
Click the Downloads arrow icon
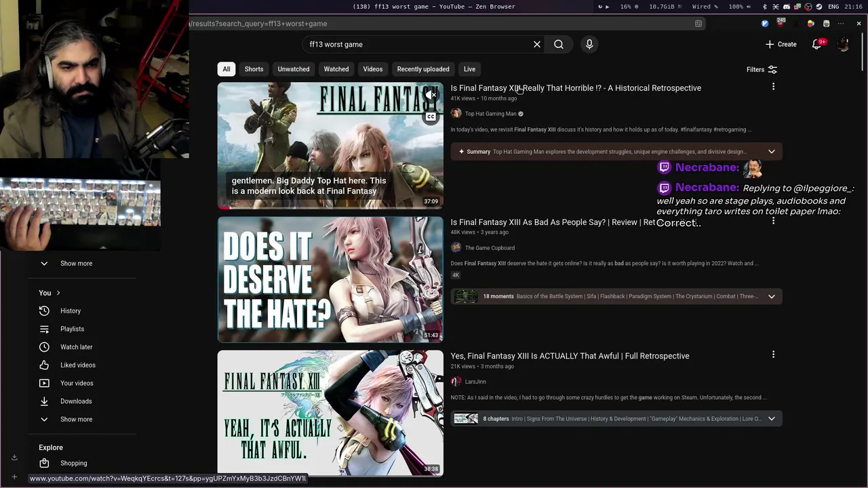tap(44, 401)
